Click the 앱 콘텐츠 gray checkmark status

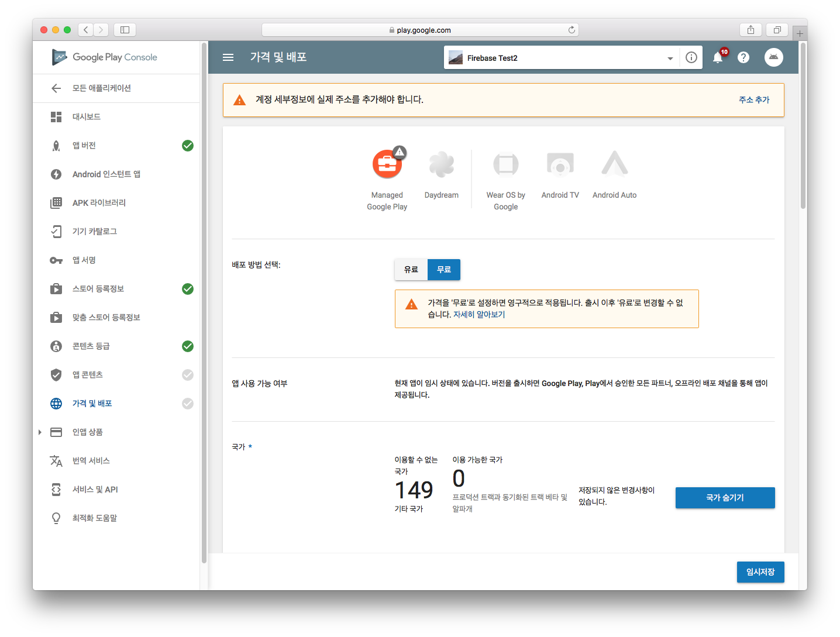(188, 375)
